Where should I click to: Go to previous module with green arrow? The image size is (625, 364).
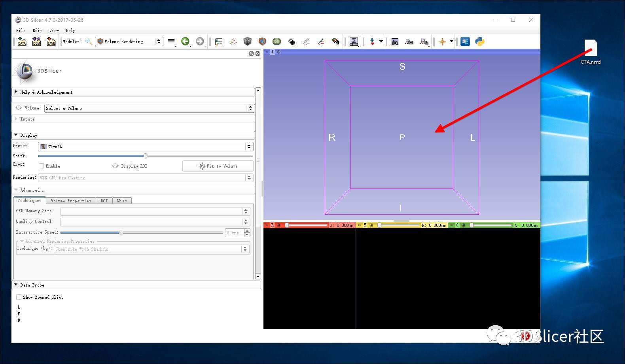(185, 41)
